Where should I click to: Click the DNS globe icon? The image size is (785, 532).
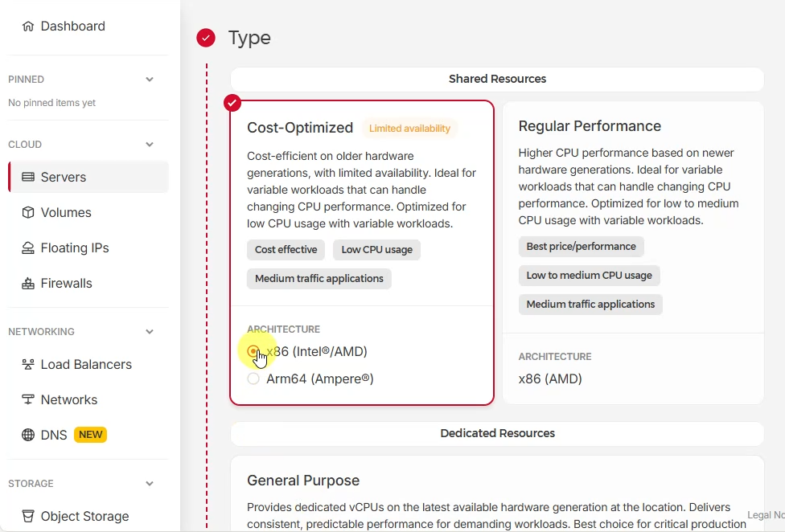(28, 436)
